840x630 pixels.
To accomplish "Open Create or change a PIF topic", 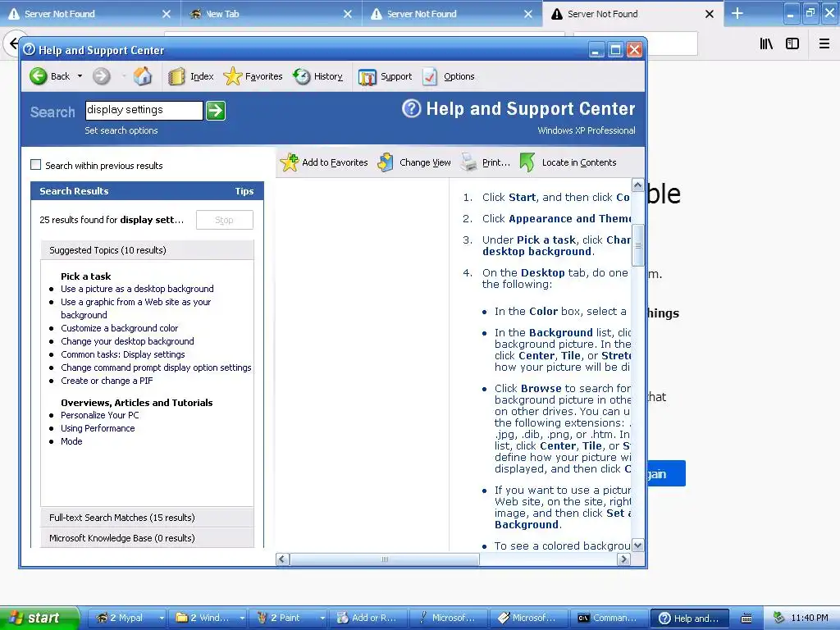I will point(107,381).
